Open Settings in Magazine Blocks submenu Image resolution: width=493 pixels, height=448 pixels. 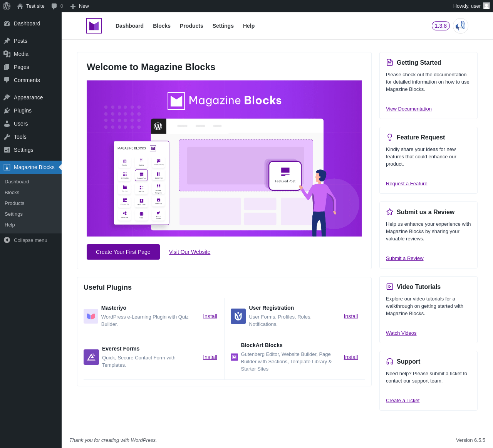(13, 214)
